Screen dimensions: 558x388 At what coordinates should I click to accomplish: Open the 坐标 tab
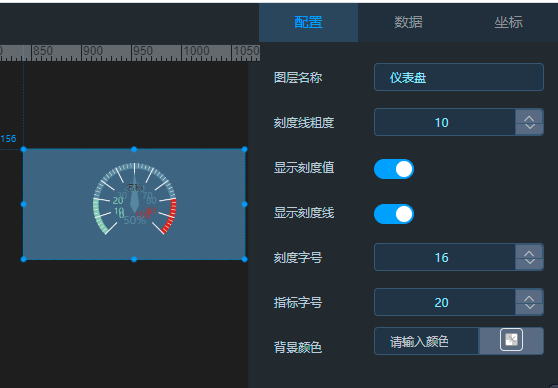[508, 22]
